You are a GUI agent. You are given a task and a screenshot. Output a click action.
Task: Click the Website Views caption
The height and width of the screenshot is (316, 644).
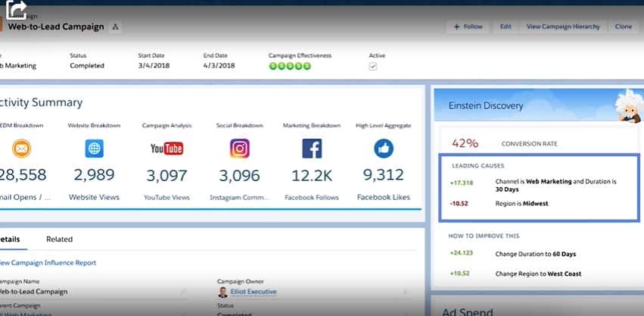point(94,198)
